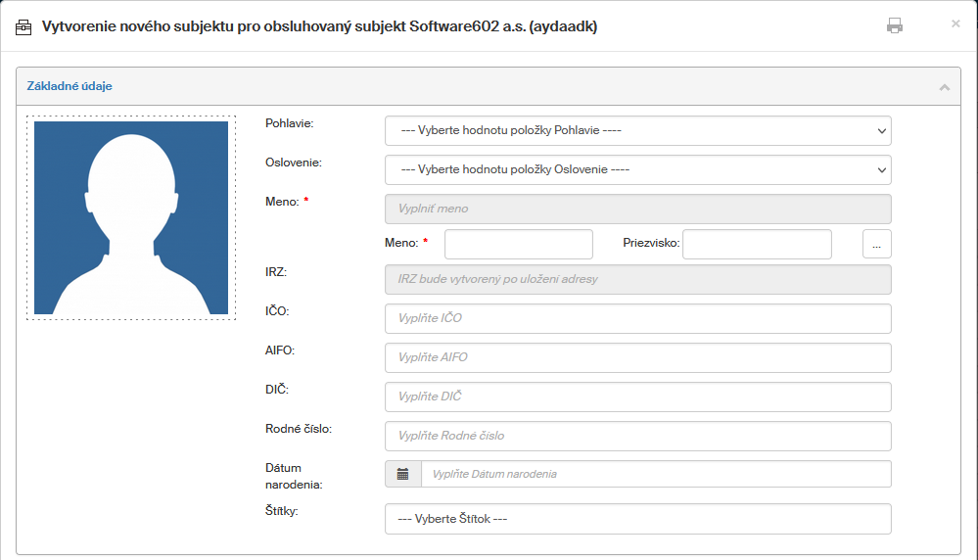Click the briefcase icon beside the title
Screen dimensions: 978x560
tap(23, 27)
